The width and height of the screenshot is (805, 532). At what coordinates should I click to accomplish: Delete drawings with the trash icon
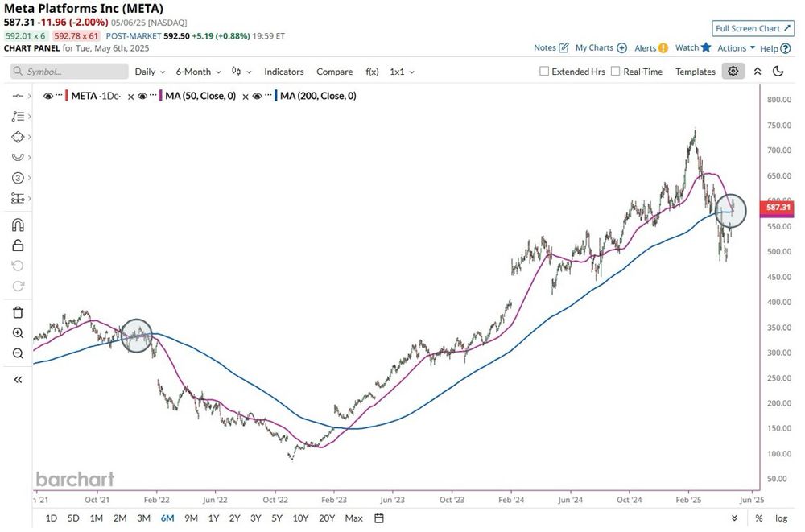18,312
